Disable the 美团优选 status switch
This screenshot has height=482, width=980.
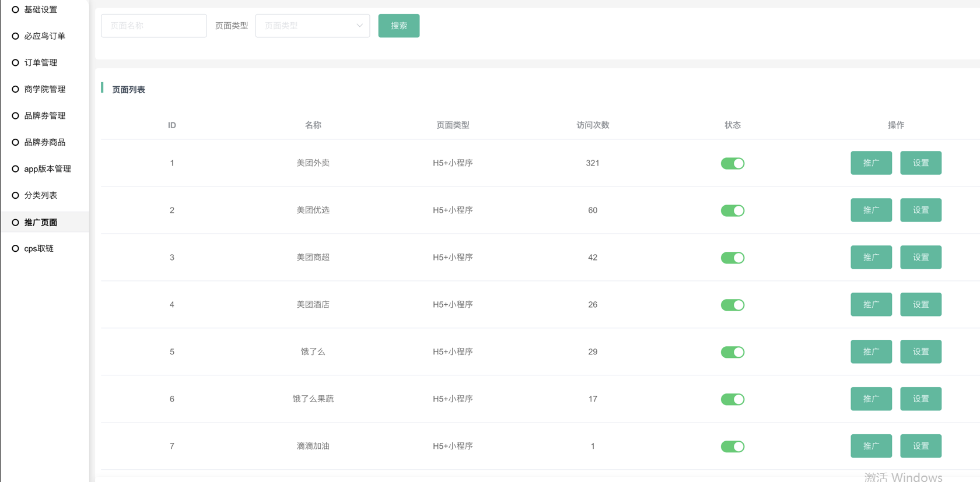[x=732, y=210]
